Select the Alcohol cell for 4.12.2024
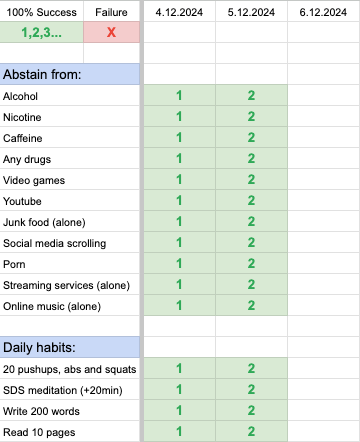This screenshot has width=360, height=442. pyautogui.click(x=179, y=95)
